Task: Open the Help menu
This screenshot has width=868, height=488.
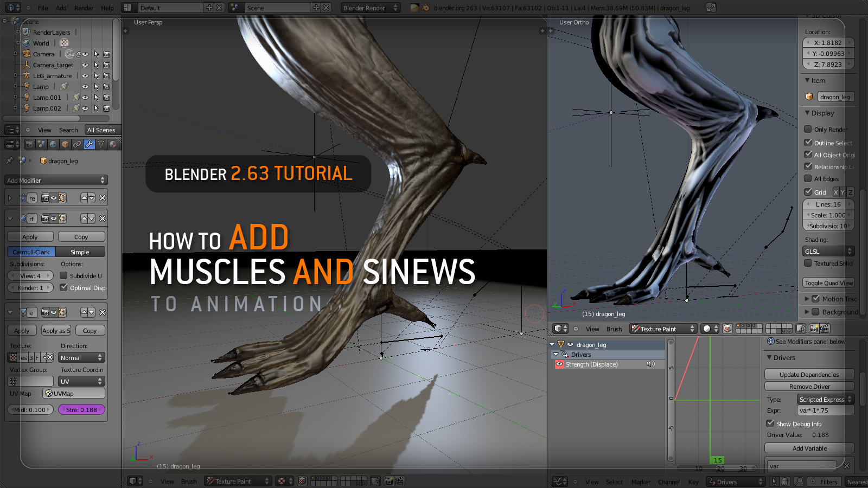Action: [107, 8]
